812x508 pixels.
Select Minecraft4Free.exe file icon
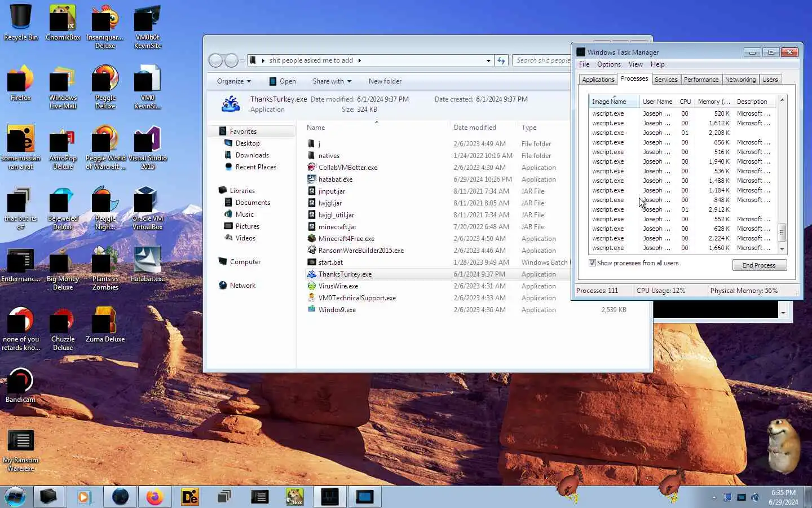(311, 238)
